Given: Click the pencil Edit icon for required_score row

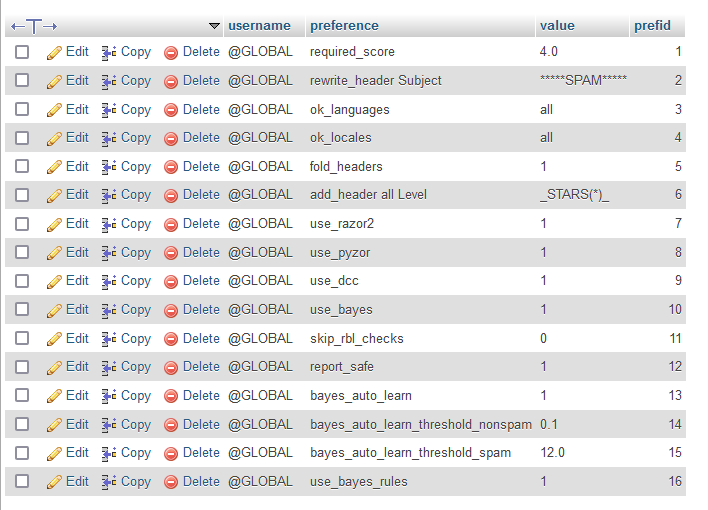Looking at the screenshot, I should click(x=55, y=52).
